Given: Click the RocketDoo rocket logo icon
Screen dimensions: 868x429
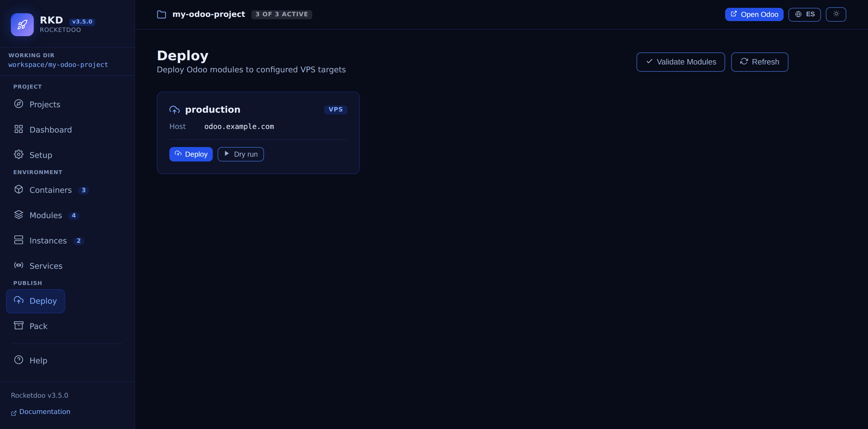Looking at the screenshot, I should pos(22,25).
